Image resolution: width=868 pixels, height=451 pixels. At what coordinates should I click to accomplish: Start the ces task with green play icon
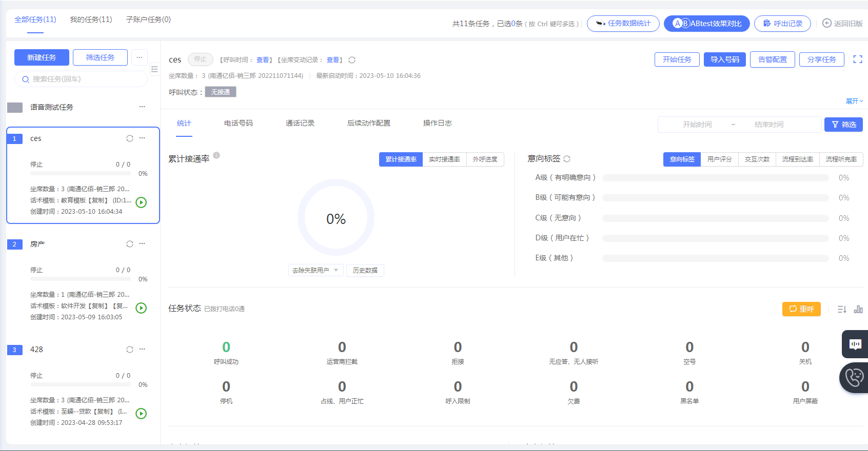(x=141, y=202)
